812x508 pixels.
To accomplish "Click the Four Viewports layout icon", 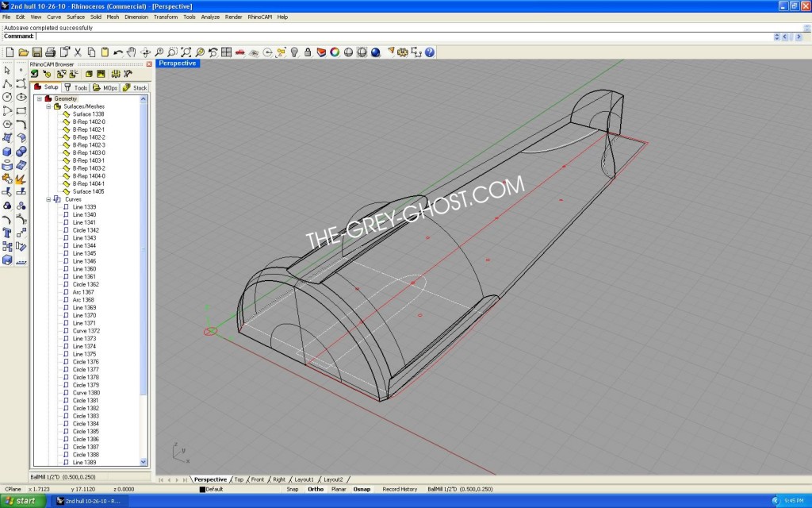I will point(226,52).
